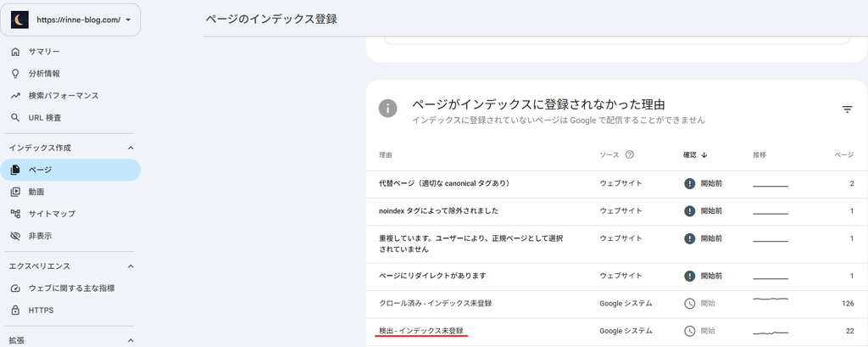The width and height of the screenshot is (868, 347).
Task: Open the rinne-blog.com property selector dropdown
Action: pos(70,20)
